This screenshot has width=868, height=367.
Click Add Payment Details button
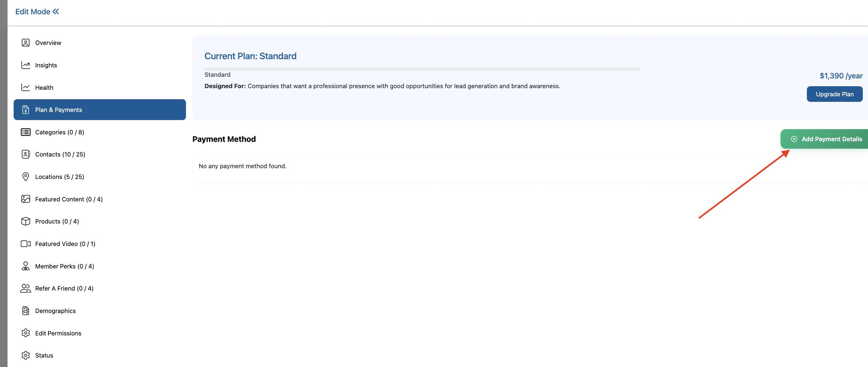pyautogui.click(x=827, y=139)
